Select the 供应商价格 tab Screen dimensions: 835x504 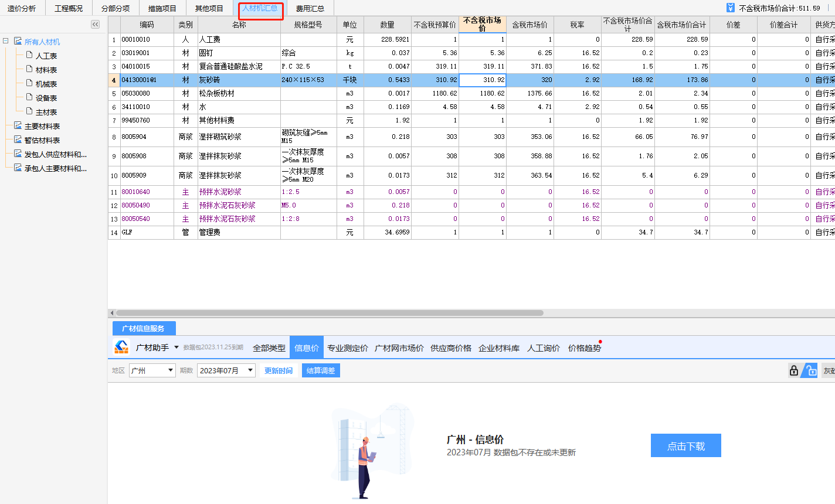[x=451, y=348]
